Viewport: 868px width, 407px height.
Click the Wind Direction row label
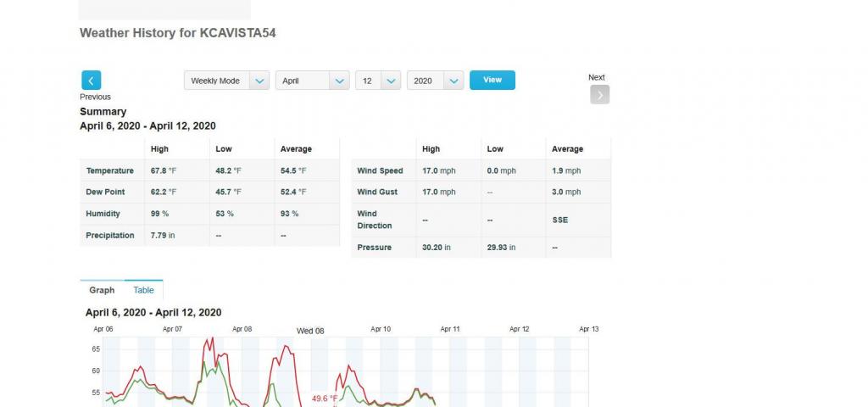pyautogui.click(x=375, y=220)
